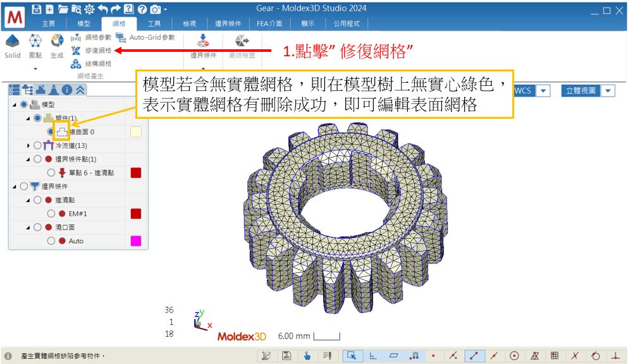Toggle visibility radio for 邊界條件點(1)
The image size is (628, 364).
(x=38, y=159)
